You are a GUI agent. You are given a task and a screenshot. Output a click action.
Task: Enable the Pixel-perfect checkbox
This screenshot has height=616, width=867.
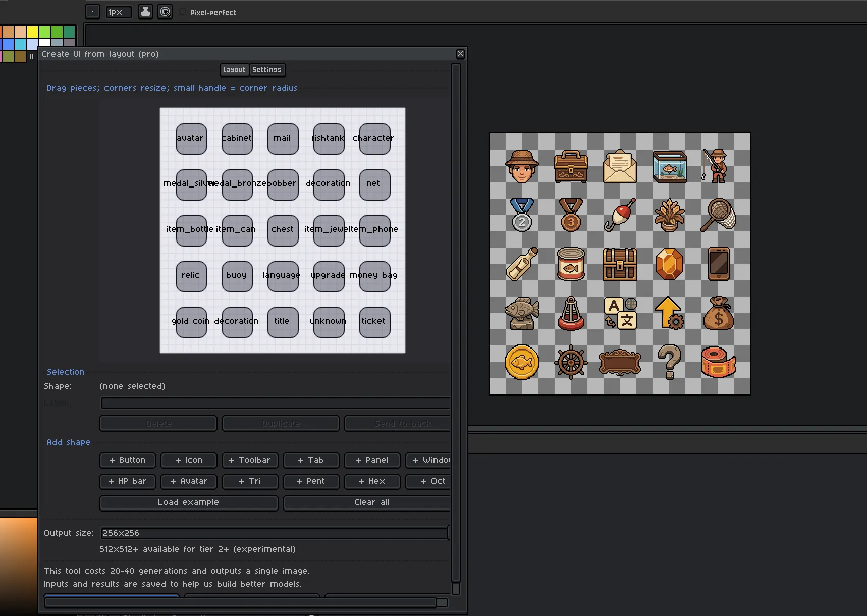pyautogui.click(x=182, y=12)
